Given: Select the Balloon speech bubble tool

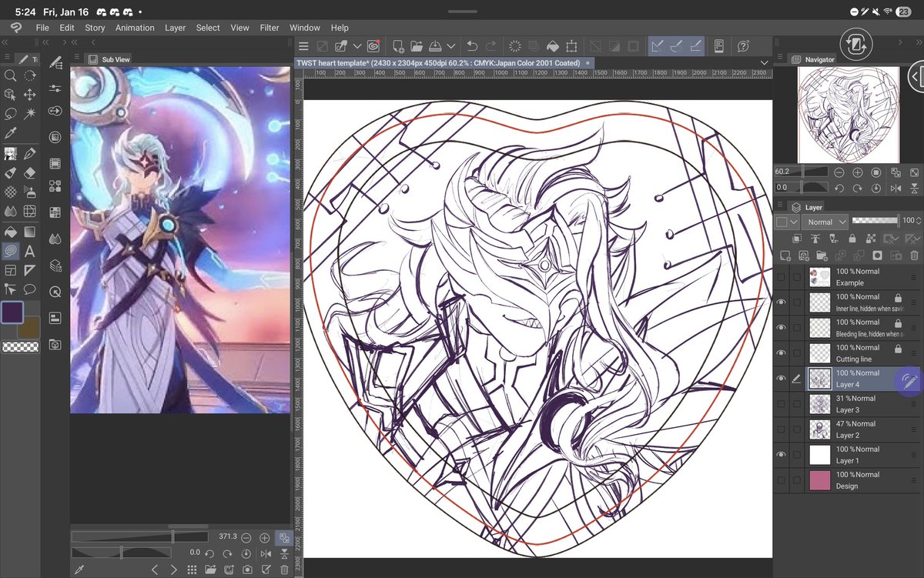Looking at the screenshot, I should pyautogui.click(x=30, y=289).
